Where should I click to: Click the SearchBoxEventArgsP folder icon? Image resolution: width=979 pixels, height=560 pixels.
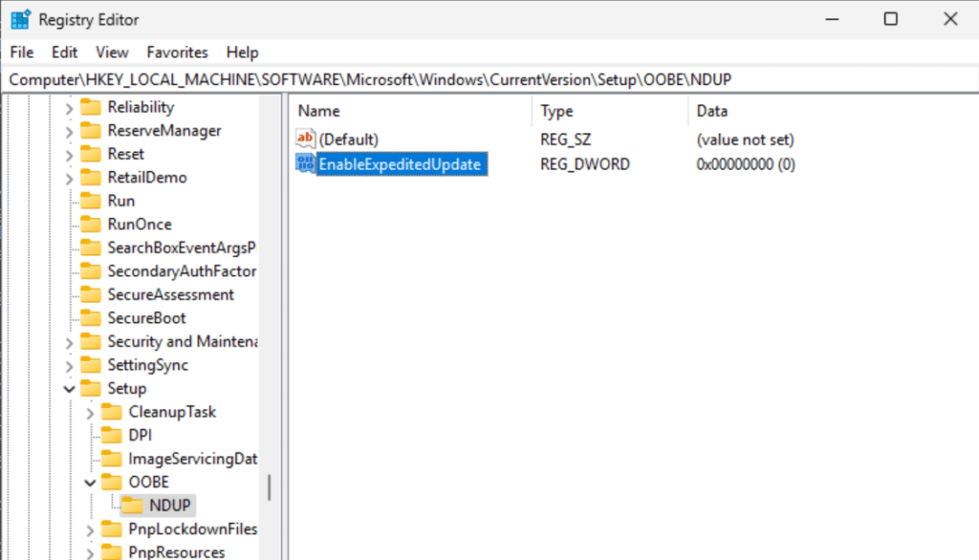(x=91, y=248)
